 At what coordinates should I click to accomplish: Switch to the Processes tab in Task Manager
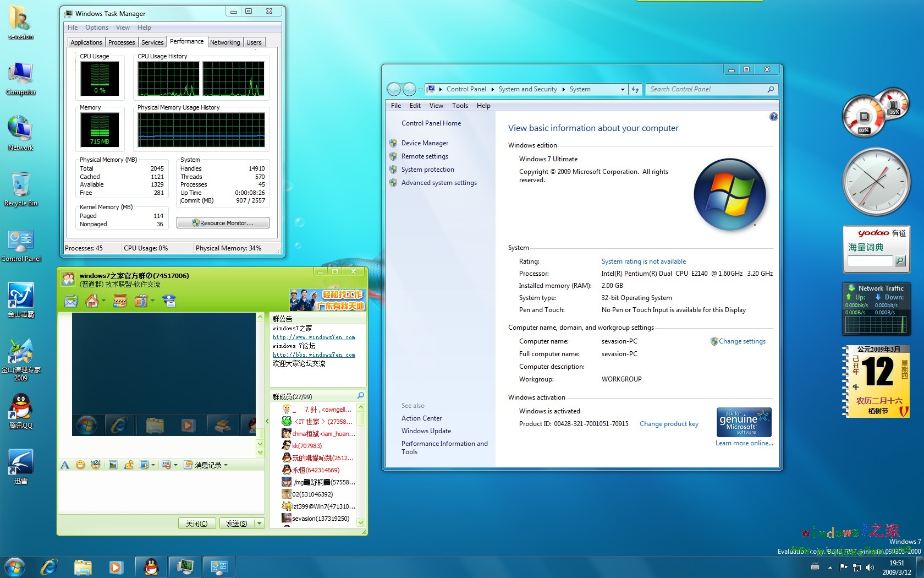[x=122, y=42]
